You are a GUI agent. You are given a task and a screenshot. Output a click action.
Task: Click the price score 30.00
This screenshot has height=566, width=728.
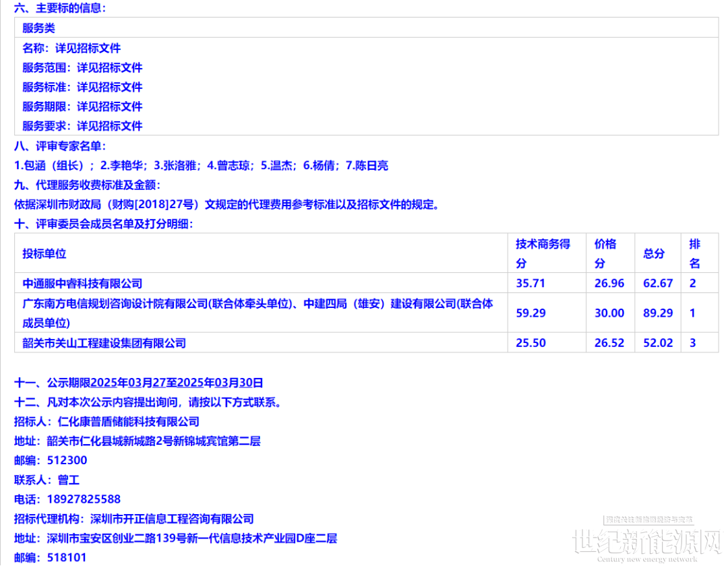[x=609, y=313]
